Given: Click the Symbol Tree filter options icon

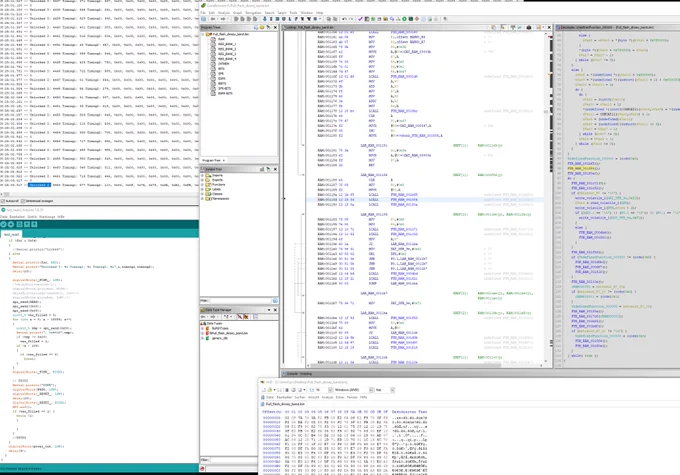Looking at the screenshot, I should pos(275,301).
